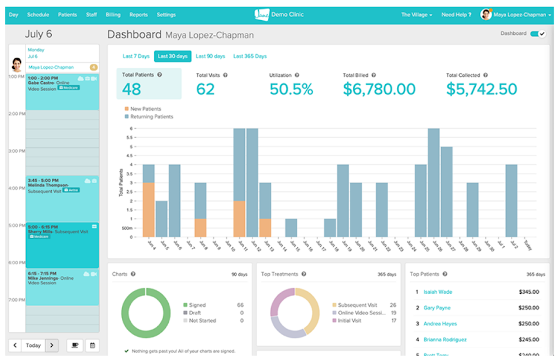Viewport: 560px width, 364px height.
Task: Click cloud icon on Melinda Thompson appointment
Action: 87,181
